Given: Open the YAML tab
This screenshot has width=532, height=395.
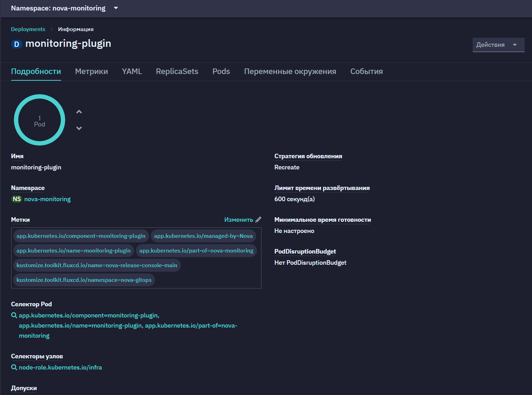Looking at the screenshot, I should pyautogui.click(x=132, y=72).
